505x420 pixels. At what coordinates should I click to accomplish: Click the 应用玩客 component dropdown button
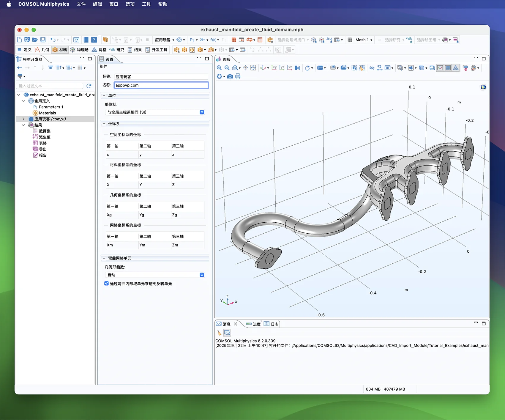tap(165, 40)
